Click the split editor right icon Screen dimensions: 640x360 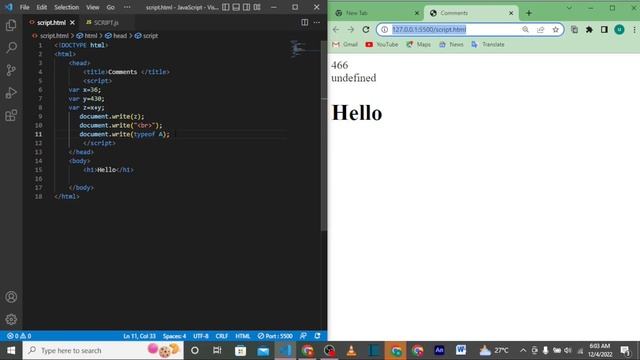tap(304, 22)
